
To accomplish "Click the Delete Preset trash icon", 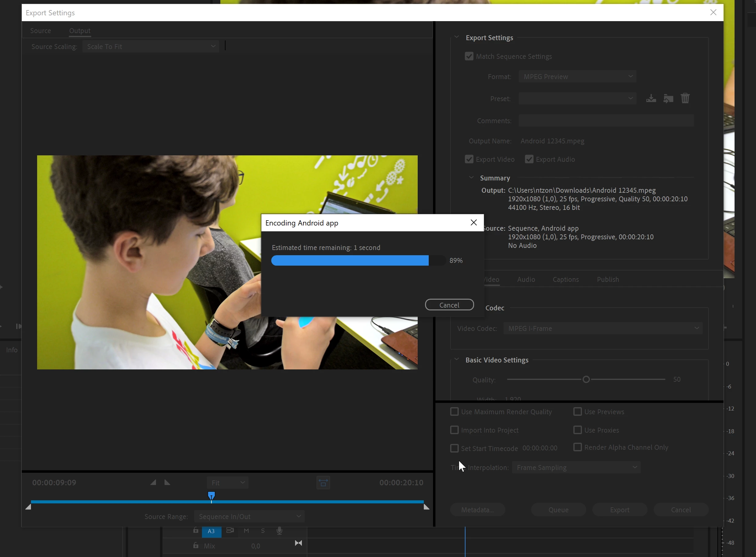I will [685, 98].
